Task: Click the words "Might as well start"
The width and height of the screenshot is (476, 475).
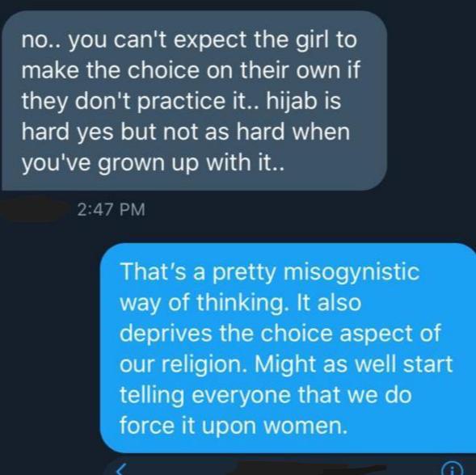Action: point(353,364)
